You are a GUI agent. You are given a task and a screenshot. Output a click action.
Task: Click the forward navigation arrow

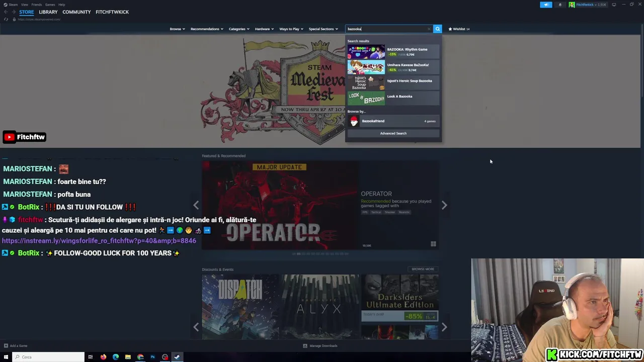(14, 12)
